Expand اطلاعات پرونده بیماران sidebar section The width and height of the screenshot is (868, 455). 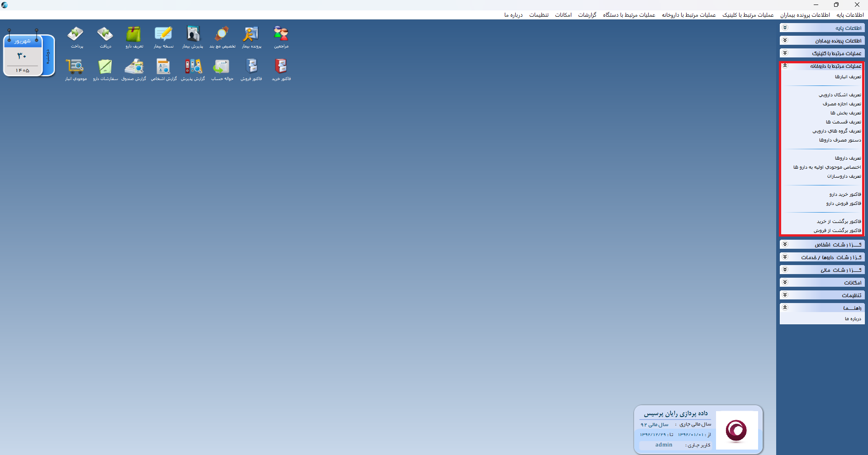click(x=822, y=41)
